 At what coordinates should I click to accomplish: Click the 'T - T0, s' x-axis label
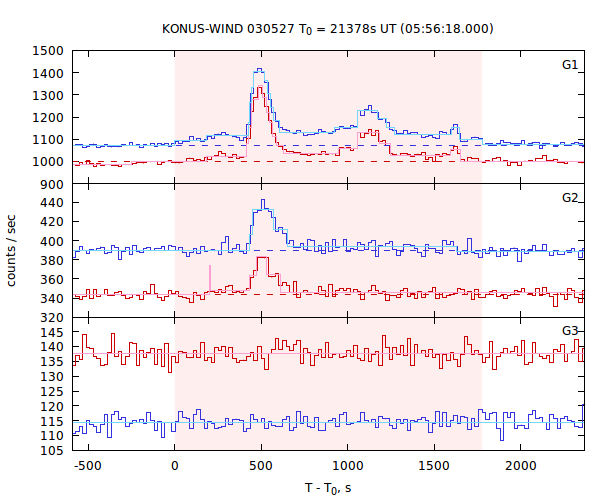(x=328, y=489)
